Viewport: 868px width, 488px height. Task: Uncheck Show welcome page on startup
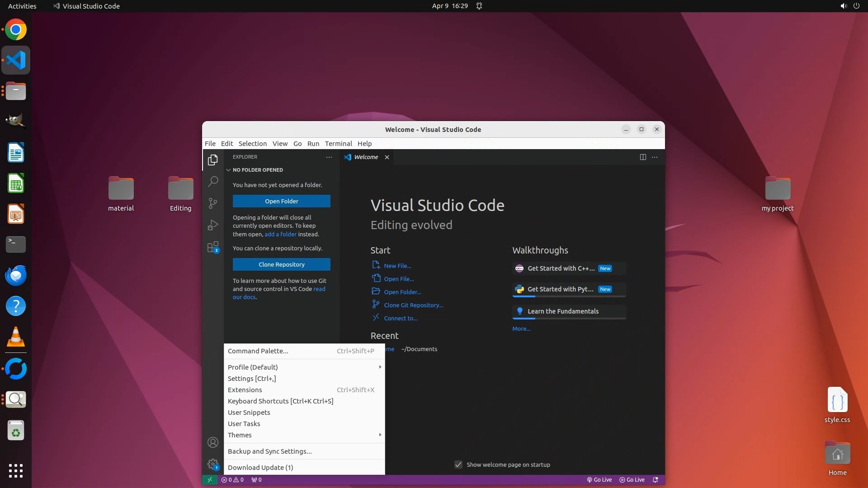[458, 465]
